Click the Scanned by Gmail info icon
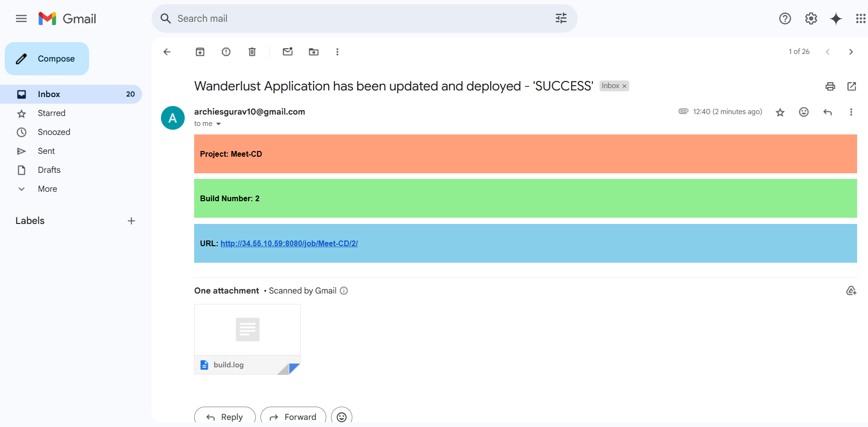Screen dimensions: 868x427 click(344, 291)
